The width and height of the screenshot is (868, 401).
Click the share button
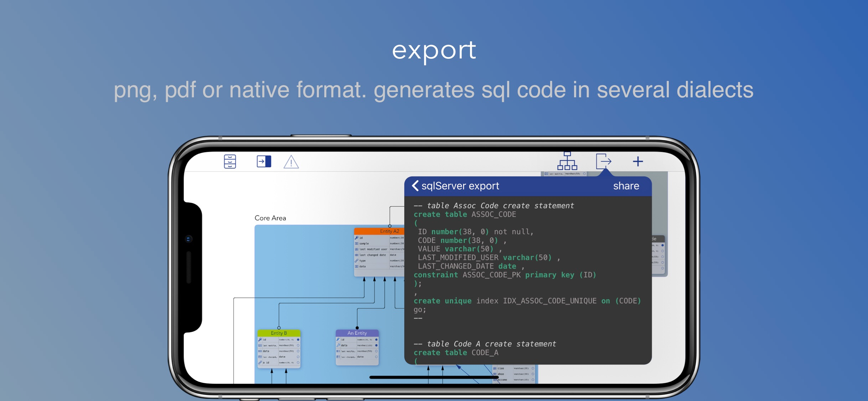tap(626, 186)
